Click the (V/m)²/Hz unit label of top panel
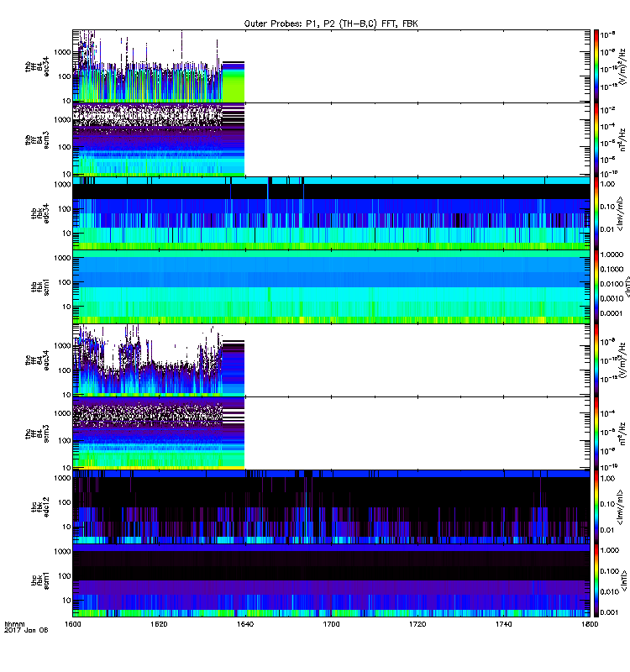Screen dimensions: 630x672 click(623, 66)
